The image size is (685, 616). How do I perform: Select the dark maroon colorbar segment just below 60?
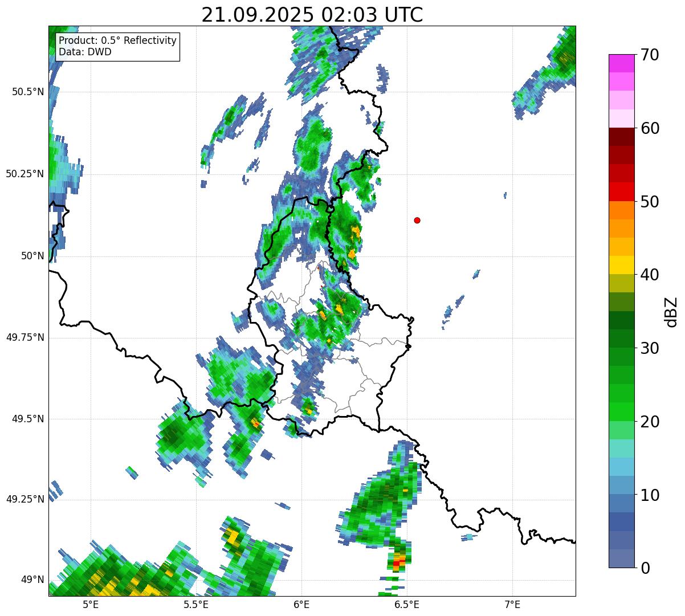tap(622, 137)
